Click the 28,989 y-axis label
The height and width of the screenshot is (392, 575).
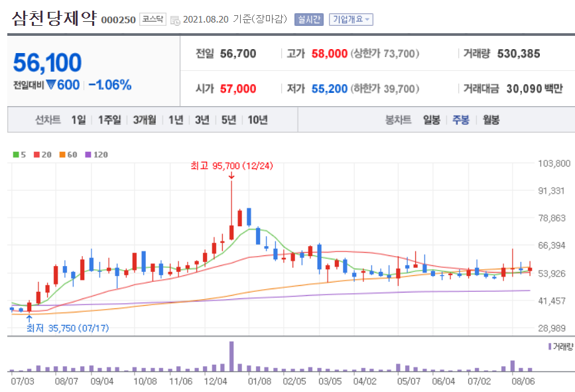[x=552, y=328]
